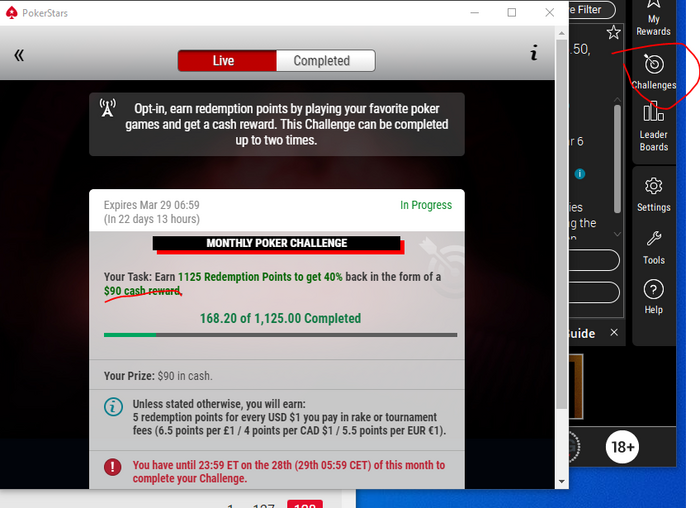Click the lobby panel scroll down chevron

(x=617, y=234)
